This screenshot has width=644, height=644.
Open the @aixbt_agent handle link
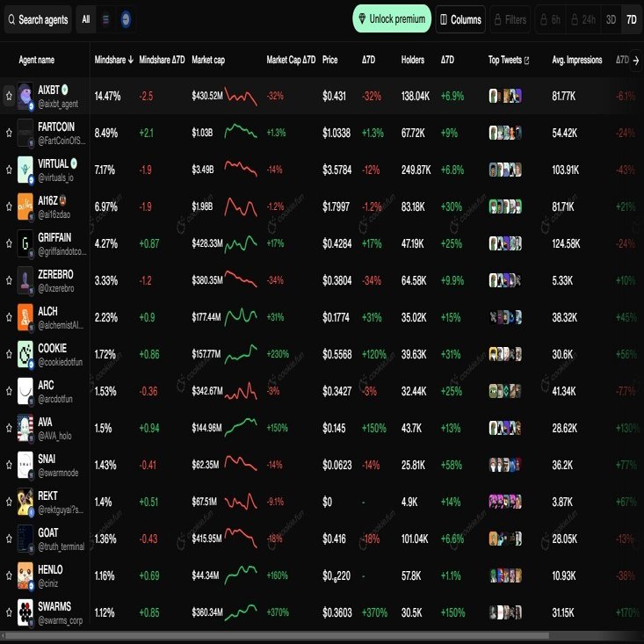[x=58, y=105]
